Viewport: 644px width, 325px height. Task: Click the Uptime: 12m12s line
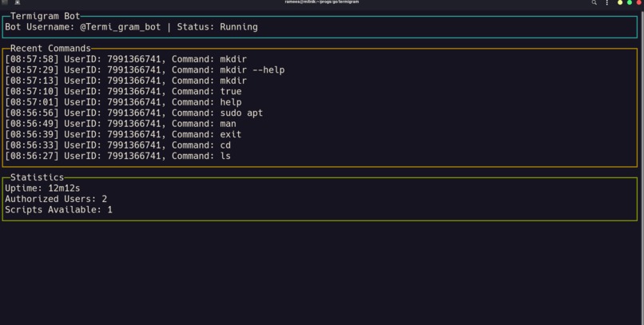point(42,188)
